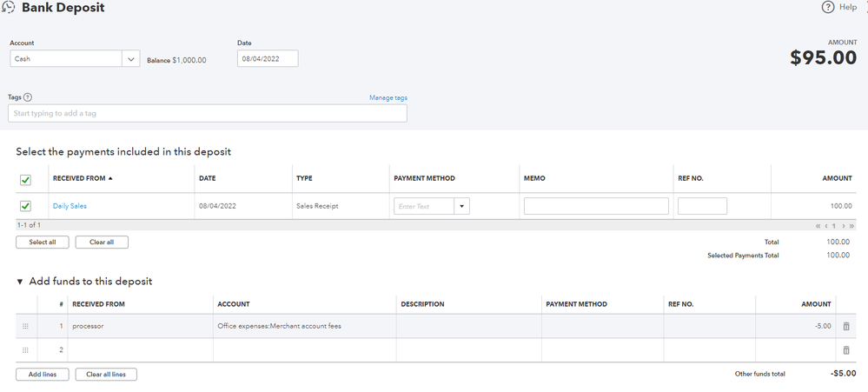Screen dimensions: 868x392
Task: Open the Payment Method dropdown for Daily Sales
Action: click(461, 207)
